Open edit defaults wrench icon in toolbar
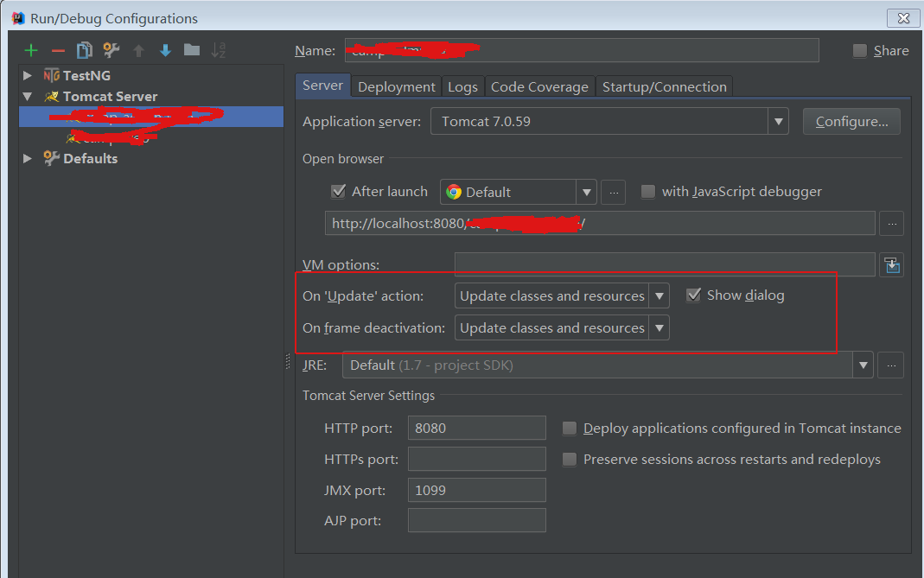The height and width of the screenshot is (578, 924). tap(111, 50)
